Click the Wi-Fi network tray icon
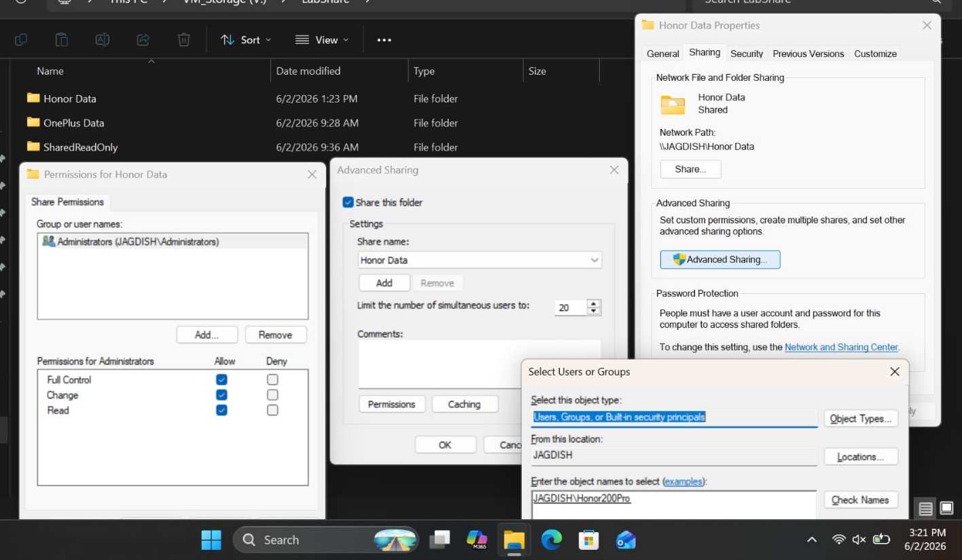962x560 pixels. [x=839, y=540]
